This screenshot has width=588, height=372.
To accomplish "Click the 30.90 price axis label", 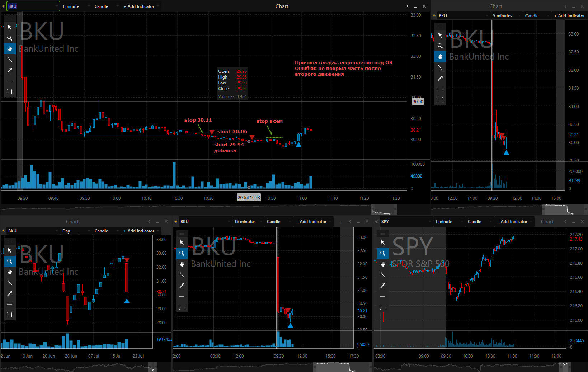I will click(x=418, y=102).
